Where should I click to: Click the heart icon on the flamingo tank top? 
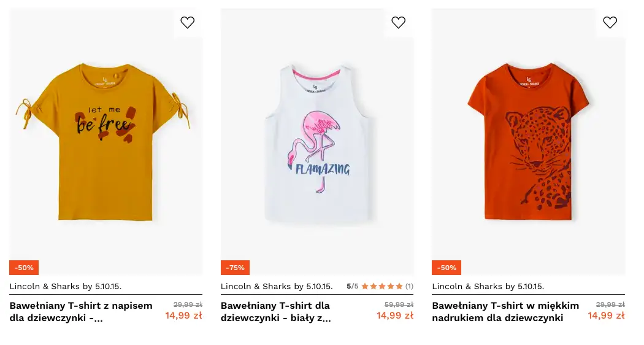pyautogui.click(x=399, y=23)
